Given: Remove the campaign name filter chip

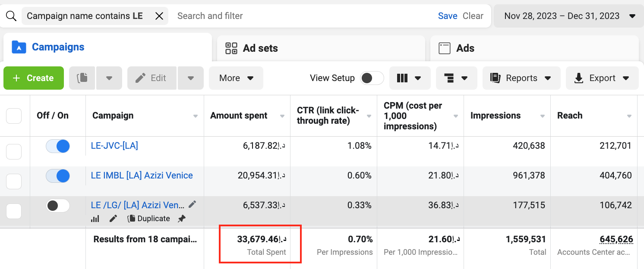Looking at the screenshot, I should (159, 16).
